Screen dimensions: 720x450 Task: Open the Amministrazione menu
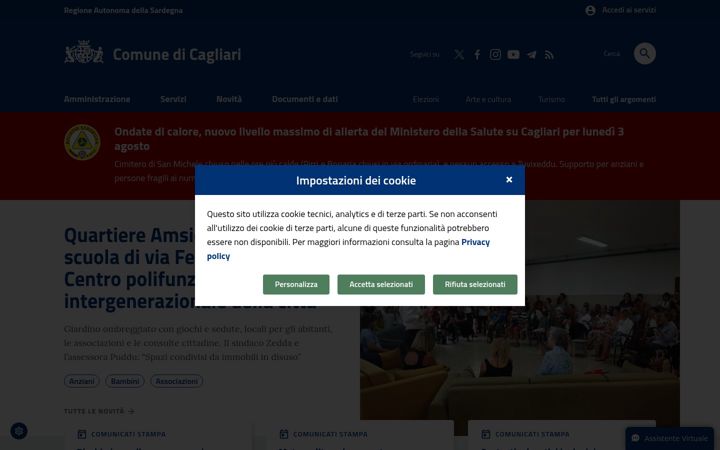(x=97, y=99)
